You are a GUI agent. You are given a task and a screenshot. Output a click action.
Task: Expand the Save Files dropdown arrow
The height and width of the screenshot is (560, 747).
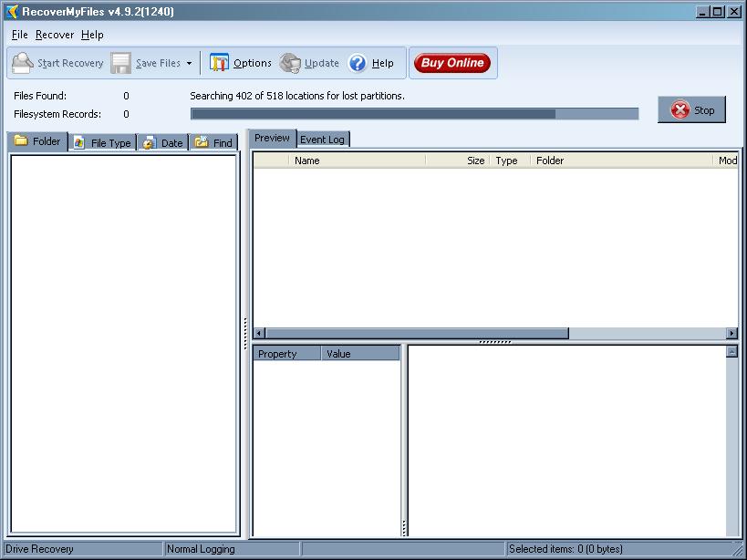(x=189, y=64)
